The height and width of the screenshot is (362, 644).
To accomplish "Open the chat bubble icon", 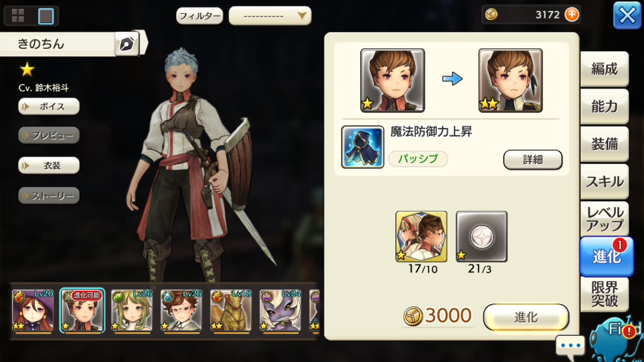I will [570, 346].
